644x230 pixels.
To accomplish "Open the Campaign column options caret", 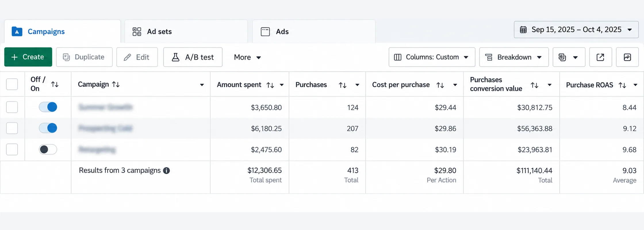I will pos(202,85).
